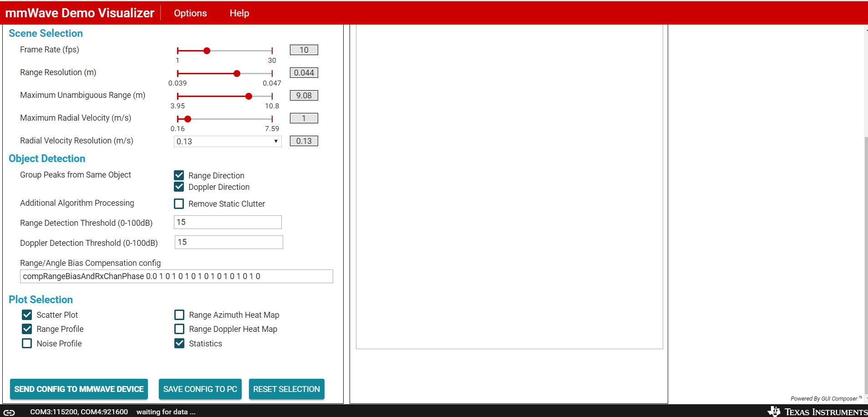Click the 'Frame Rate (fps)' label

(50, 50)
